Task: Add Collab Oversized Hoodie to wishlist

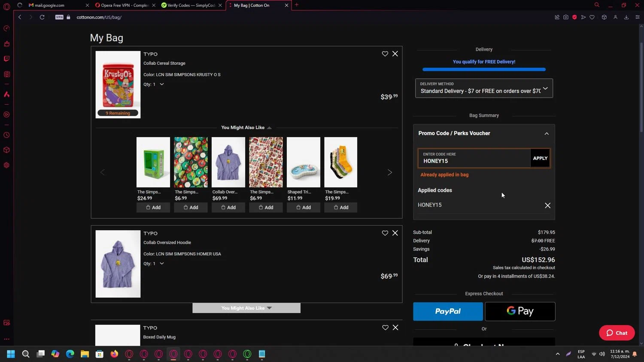Action: tap(385, 233)
